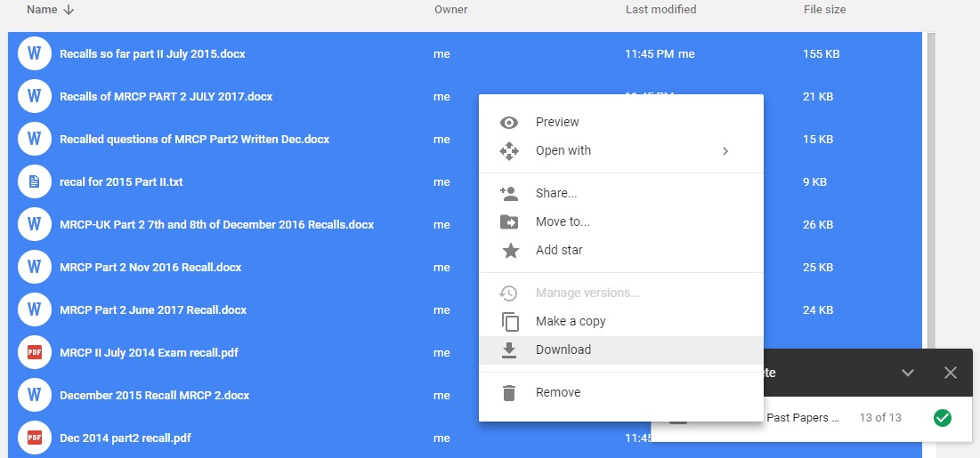The width and height of the screenshot is (980, 458).
Task: Click the Make a copy icon
Action: click(509, 322)
